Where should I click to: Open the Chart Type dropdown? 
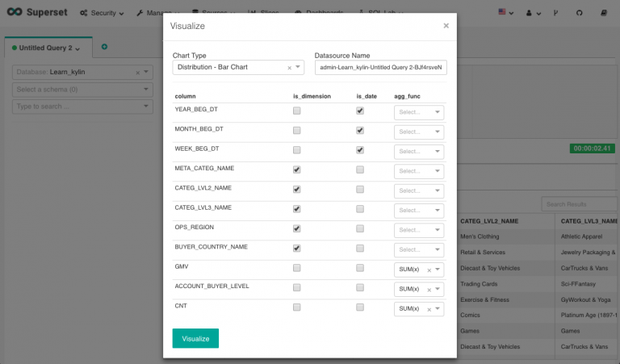(x=299, y=68)
